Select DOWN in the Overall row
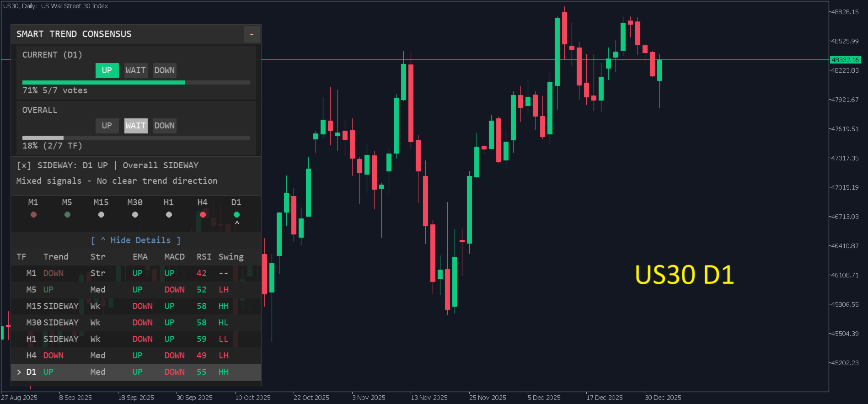The height and width of the screenshot is (404, 868). [165, 126]
